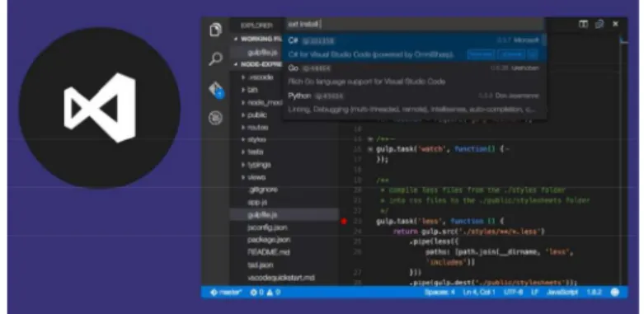The width and height of the screenshot is (644, 314).
Task: Click the middle button in the C# extension row
Action: pos(511,54)
